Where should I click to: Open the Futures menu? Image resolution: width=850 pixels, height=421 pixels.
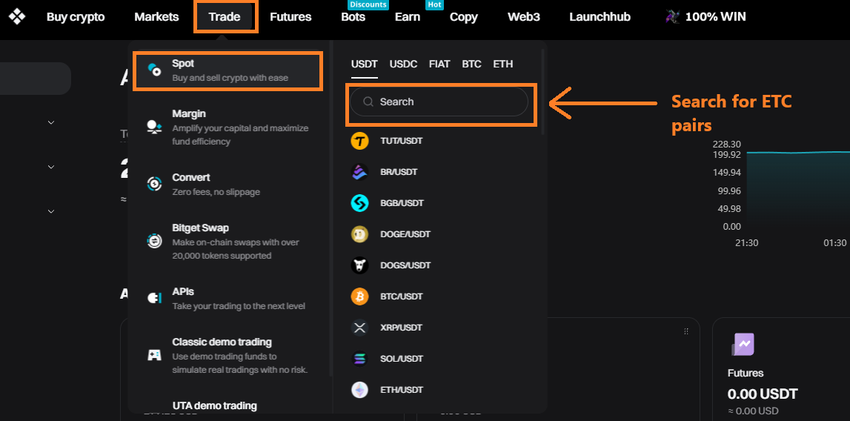pos(291,17)
